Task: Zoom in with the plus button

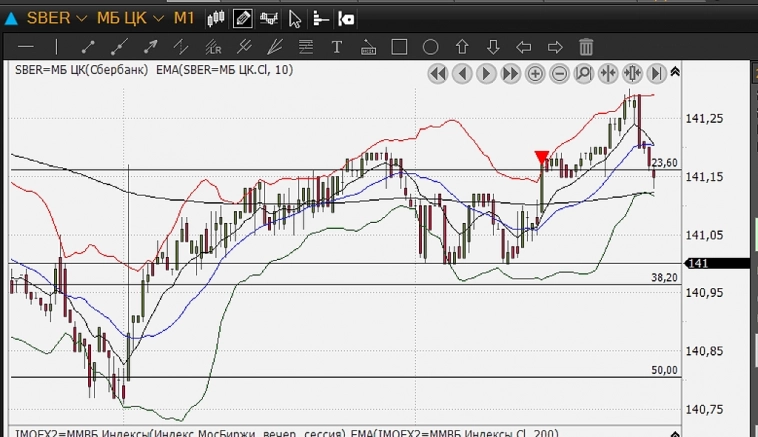Action: [535, 73]
